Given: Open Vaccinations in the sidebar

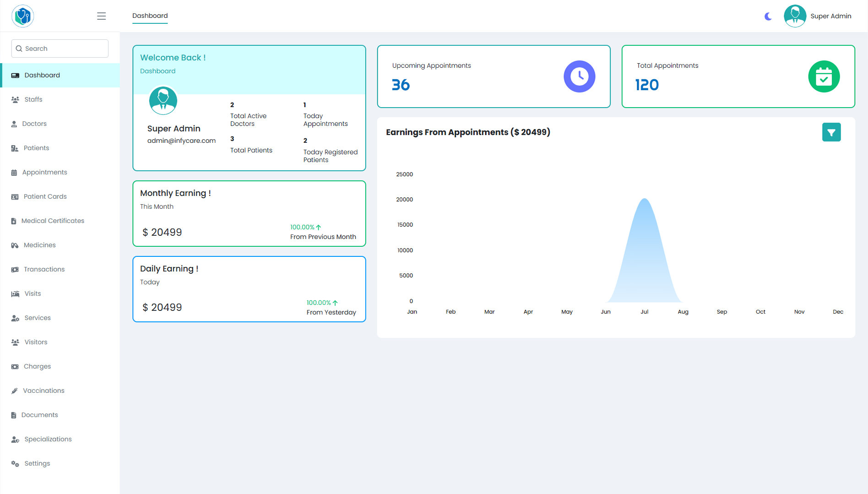Looking at the screenshot, I should 60,391.
